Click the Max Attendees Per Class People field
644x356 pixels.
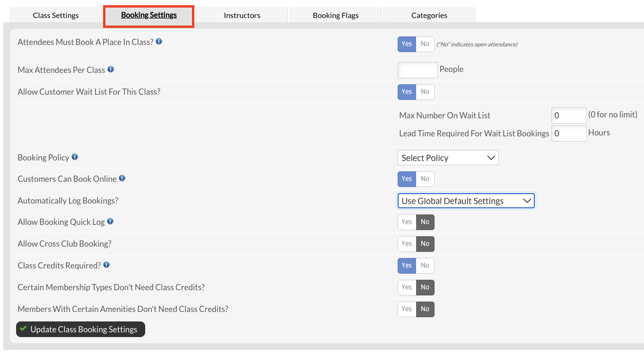point(418,70)
